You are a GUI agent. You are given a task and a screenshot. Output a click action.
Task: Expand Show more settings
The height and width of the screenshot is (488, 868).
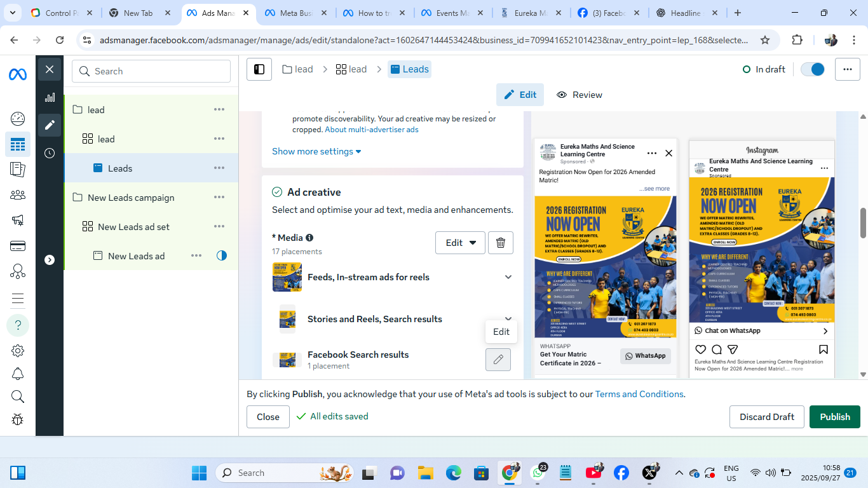(x=316, y=151)
